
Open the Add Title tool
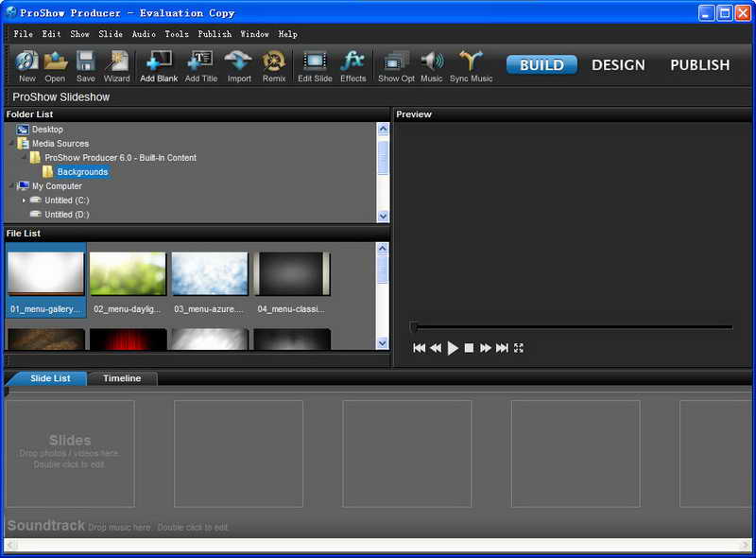(x=200, y=65)
